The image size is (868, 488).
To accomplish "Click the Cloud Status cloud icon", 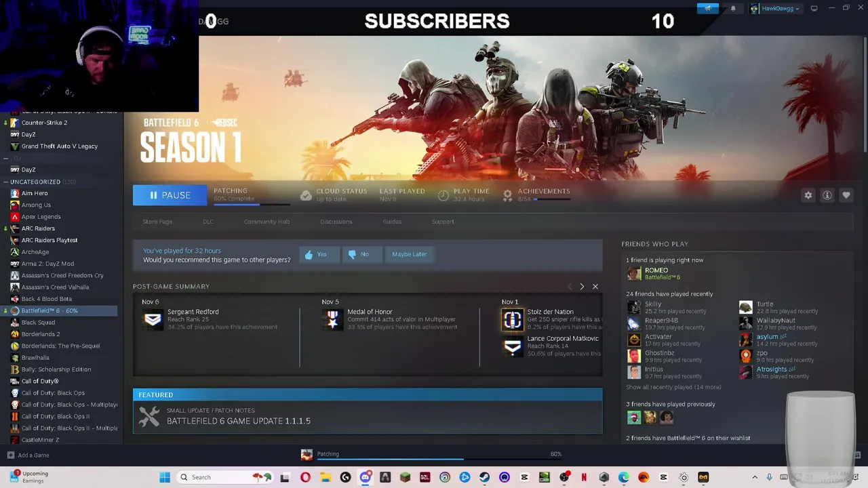I will 306,195.
